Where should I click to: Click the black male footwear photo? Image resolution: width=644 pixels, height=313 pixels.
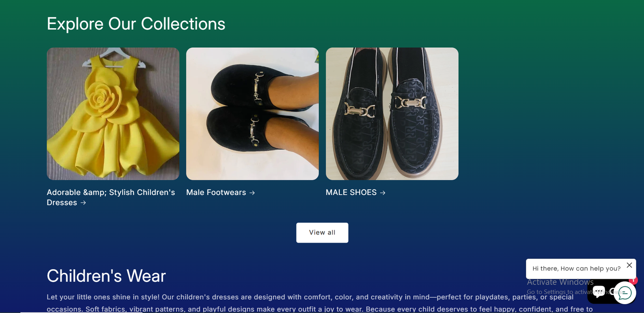pos(252,113)
